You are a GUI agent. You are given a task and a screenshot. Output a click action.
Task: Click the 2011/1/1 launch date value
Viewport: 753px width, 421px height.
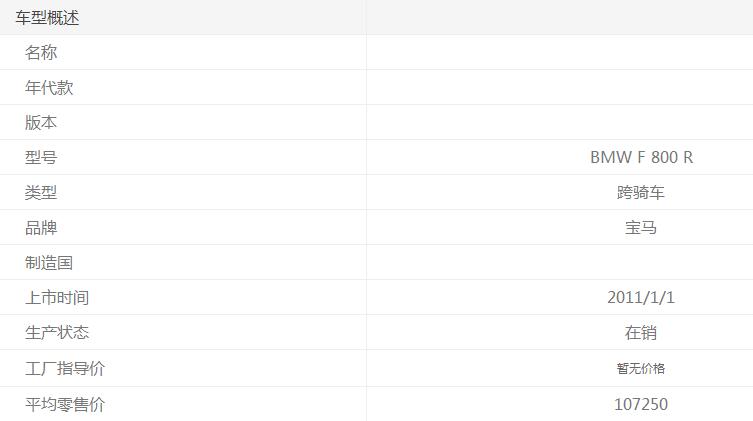(641, 298)
